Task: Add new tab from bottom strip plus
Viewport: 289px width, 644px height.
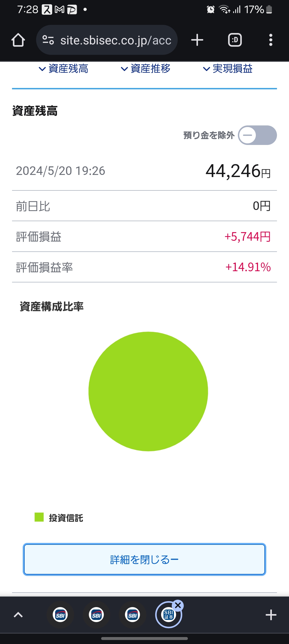Action: click(271, 615)
